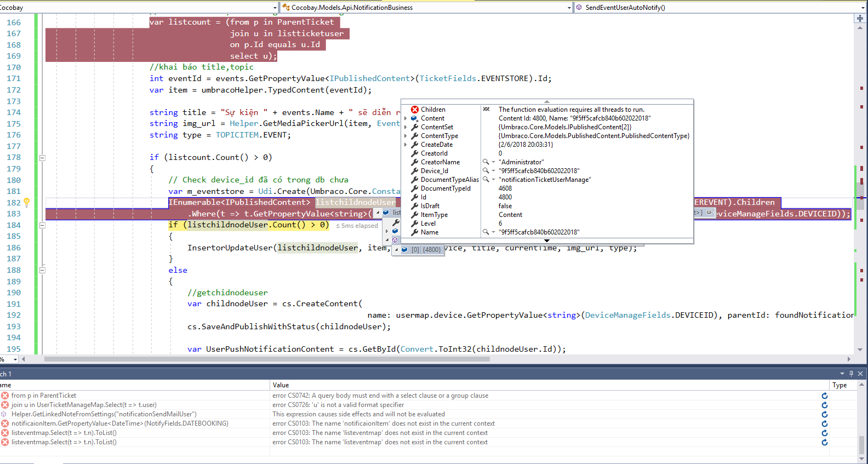The image size is (868, 464).
Task: Click the Watch panel scrollbar down arrow
Action: (861, 459)
